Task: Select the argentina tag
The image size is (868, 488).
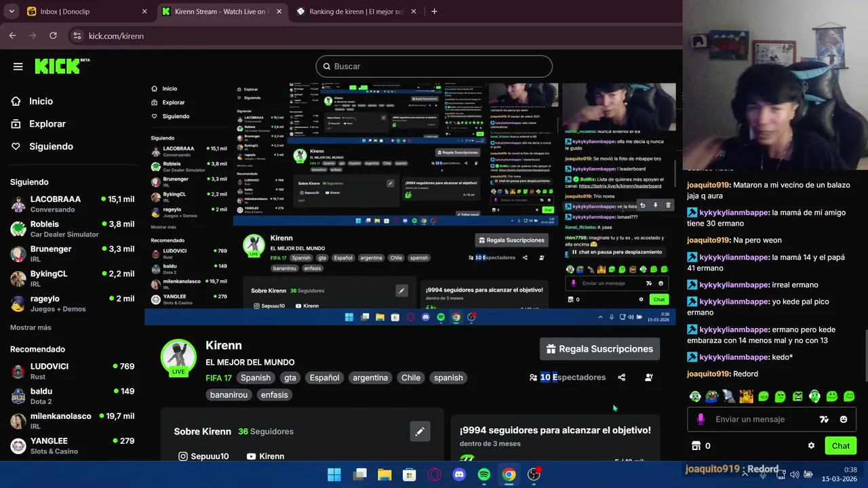Action: 370,378
